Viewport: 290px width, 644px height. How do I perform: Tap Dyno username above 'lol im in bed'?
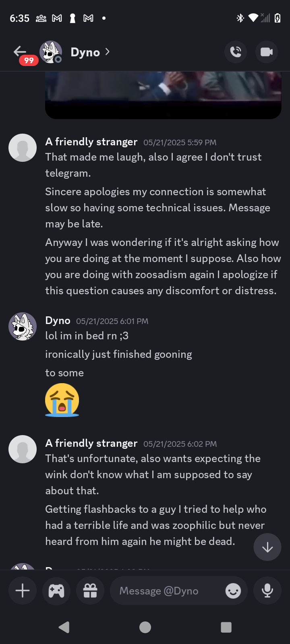[58, 320]
